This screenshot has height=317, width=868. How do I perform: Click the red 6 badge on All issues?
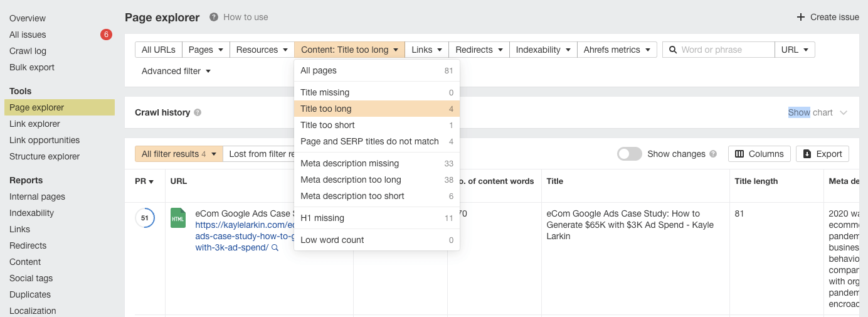(x=106, y=35)
